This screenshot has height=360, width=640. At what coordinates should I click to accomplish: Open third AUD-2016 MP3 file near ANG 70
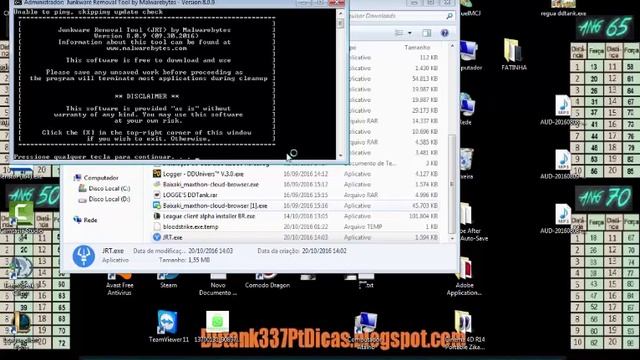click(x=562, y=218)
